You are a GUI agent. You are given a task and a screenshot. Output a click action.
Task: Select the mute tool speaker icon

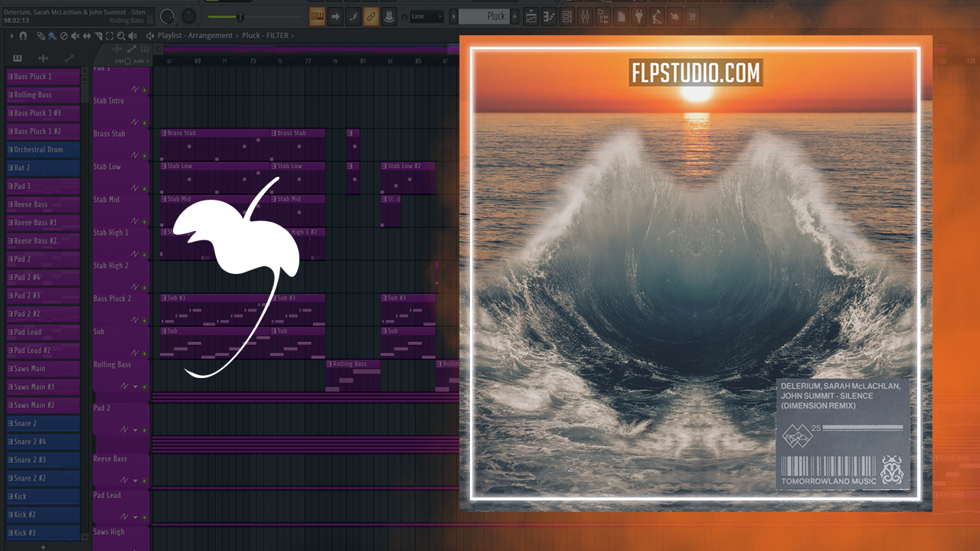coord(75,36)
